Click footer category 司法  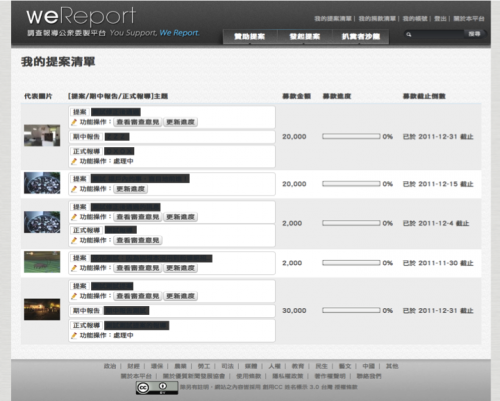[227, 366]
